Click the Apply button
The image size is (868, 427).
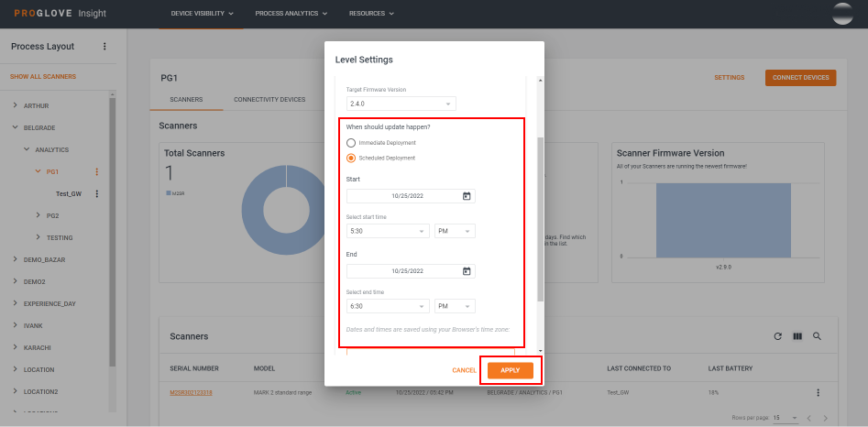[511, 370]
